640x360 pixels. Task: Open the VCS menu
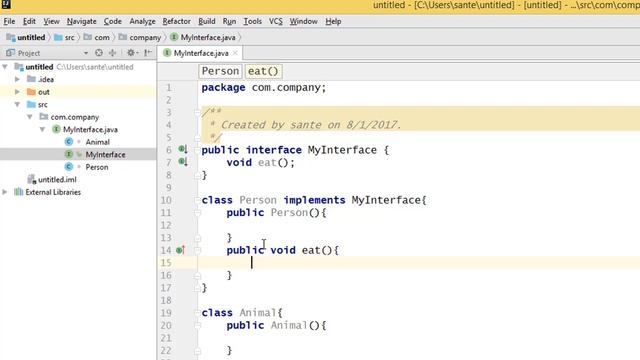pos(276,21)
